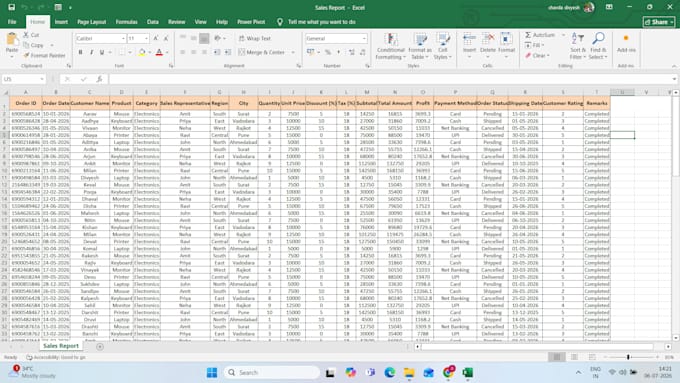Switch to the Formulas tab
The height and width of the screenshot is (383, 680).
point(126,22)
